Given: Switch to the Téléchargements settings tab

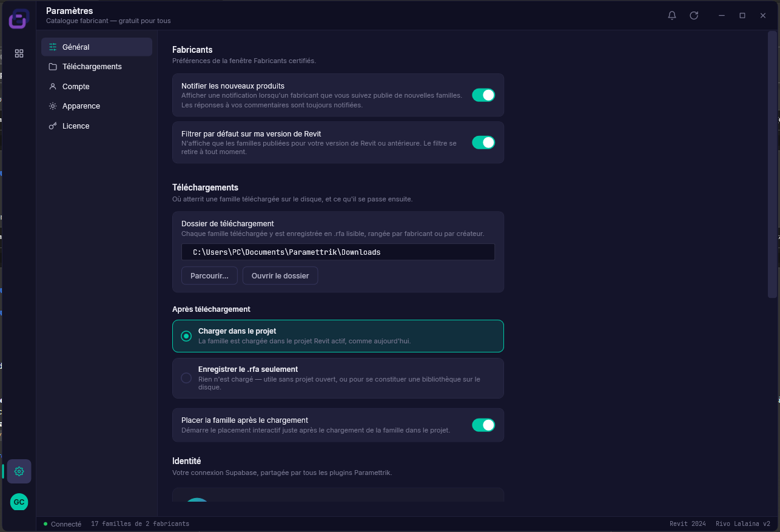Looking at the screenshot, I should (96, 67).
